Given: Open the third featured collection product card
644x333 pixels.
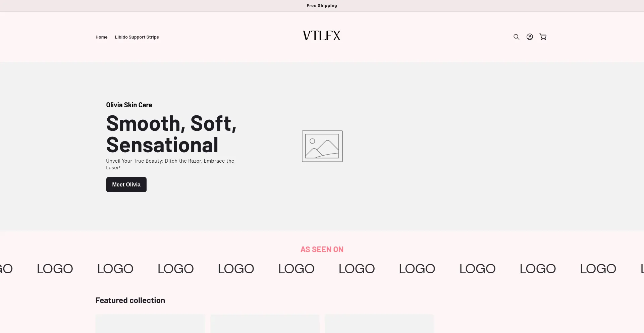Looking at the screenshot, I should click(x=379, y=324).
